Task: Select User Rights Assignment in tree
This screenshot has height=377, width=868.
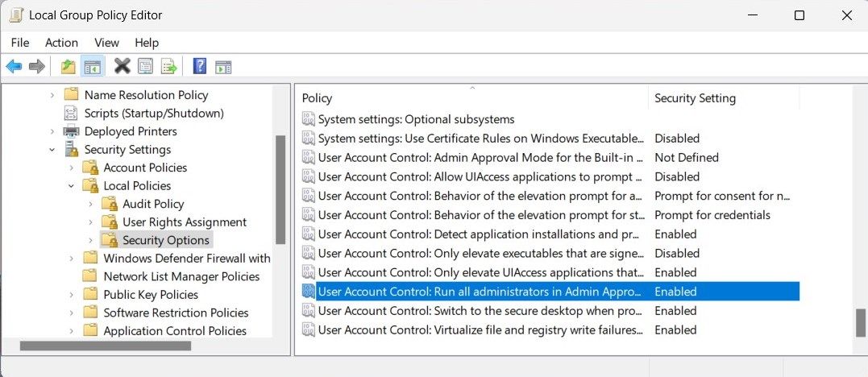Action: (x=184, y=222)
